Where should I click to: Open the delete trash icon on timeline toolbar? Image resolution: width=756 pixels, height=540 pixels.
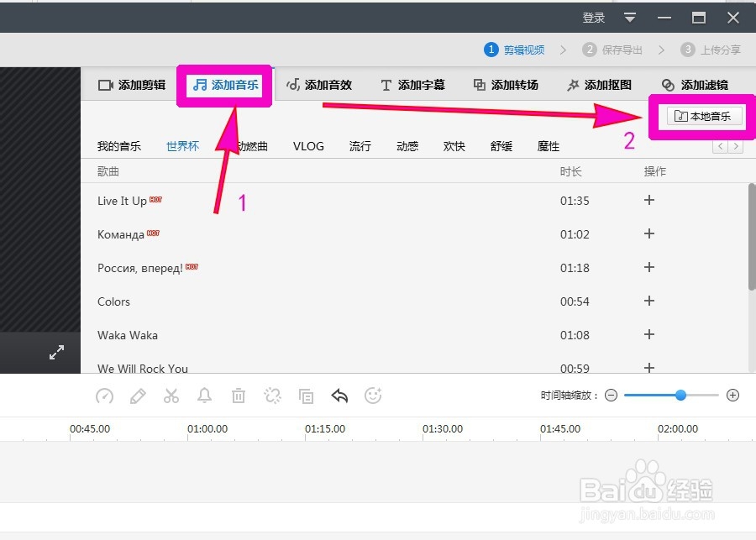(x=239, y=396)
